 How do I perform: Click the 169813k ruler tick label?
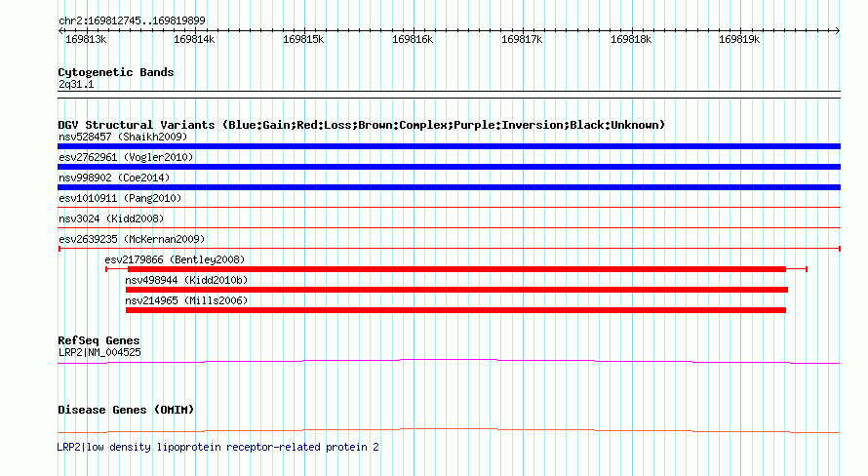pyautogui.click(x=86, y=40)
